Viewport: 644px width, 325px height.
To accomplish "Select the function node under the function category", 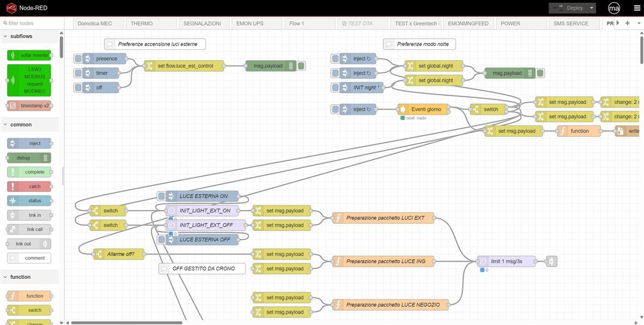I will tap(30, 296).
